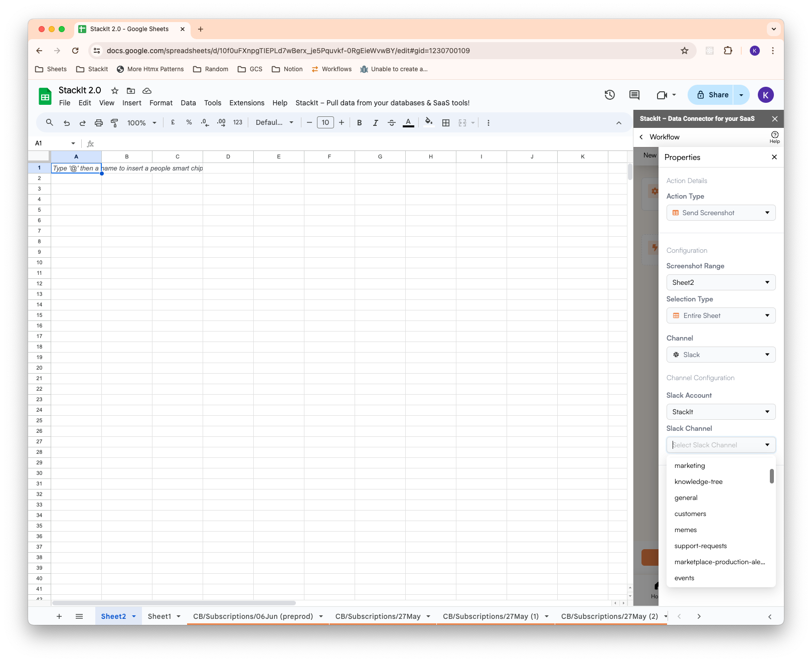Click the merge cells icon
Screen dimensions: 812x662
[x=462, y=122]
